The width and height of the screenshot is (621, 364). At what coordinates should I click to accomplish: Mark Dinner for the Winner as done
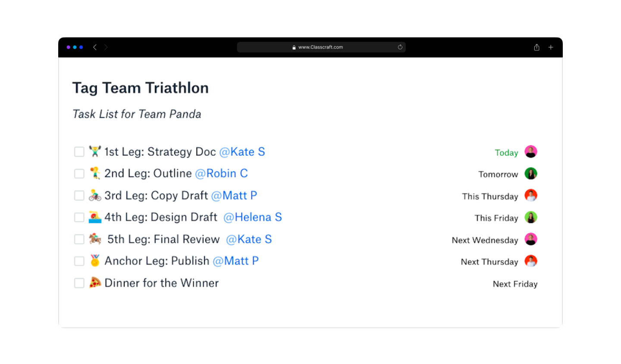tap(79, 283)
